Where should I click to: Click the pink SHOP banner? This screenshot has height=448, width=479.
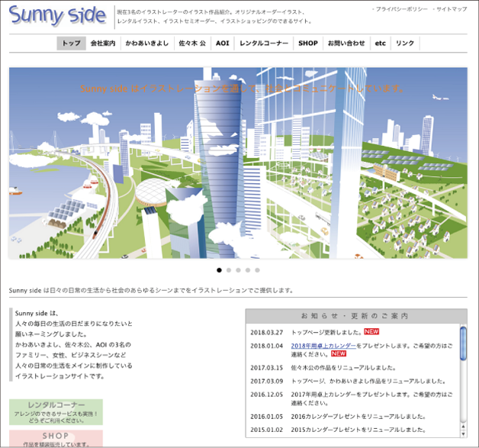point(56,439)
